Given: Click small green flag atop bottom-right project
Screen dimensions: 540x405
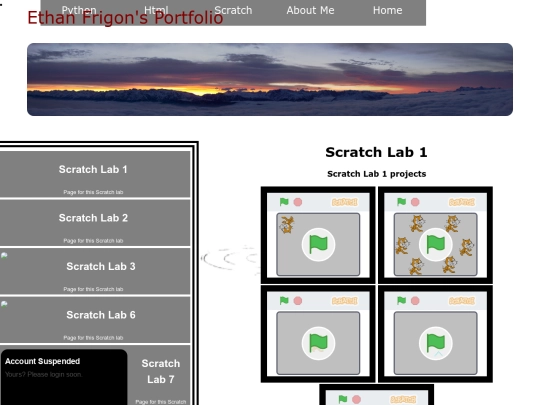Looking at the screenshot, I should click(x=401, y=301).
